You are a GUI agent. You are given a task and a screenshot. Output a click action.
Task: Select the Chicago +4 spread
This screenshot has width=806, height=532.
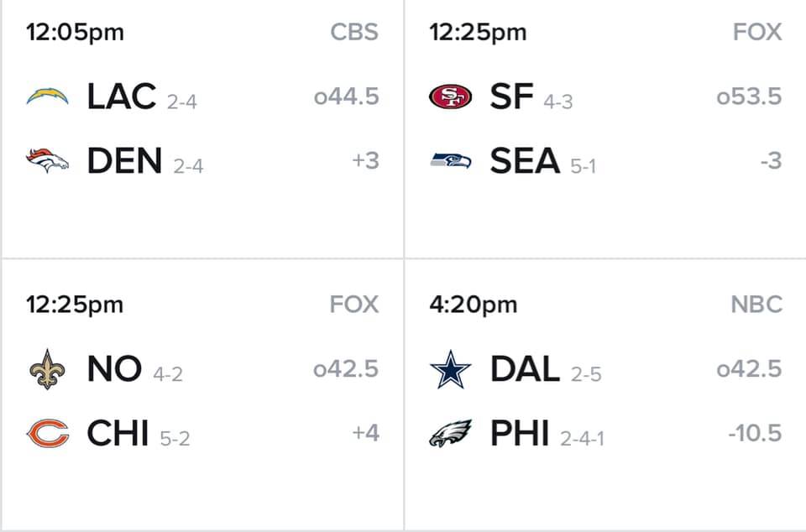pos(365,434)
